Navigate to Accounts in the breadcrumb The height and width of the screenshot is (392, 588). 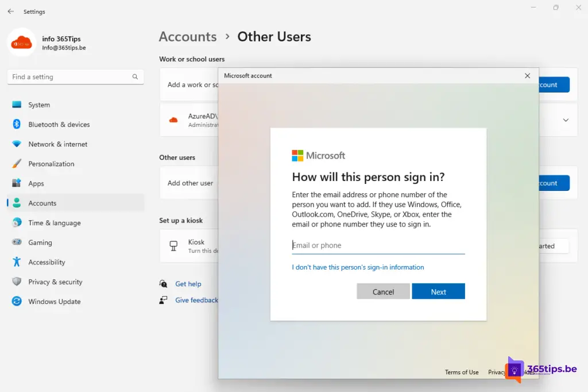188,37
